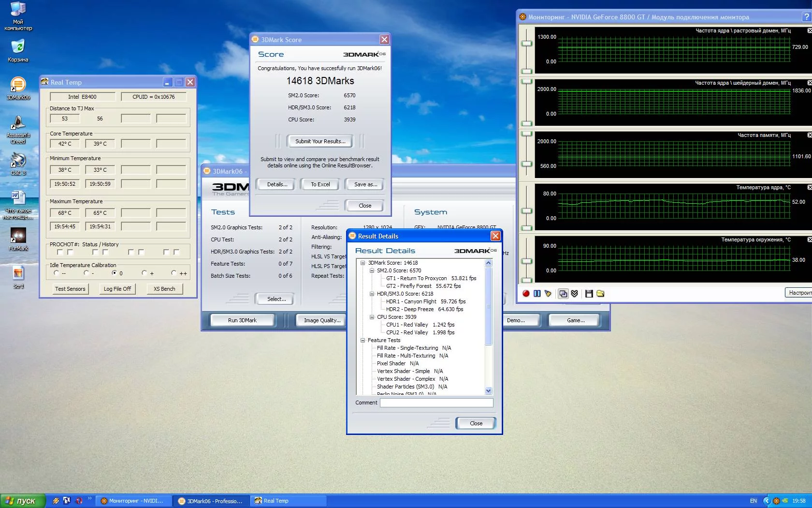Click the yellow folder open icon
This screenshot has height=508, width=812.
(600, 294)
